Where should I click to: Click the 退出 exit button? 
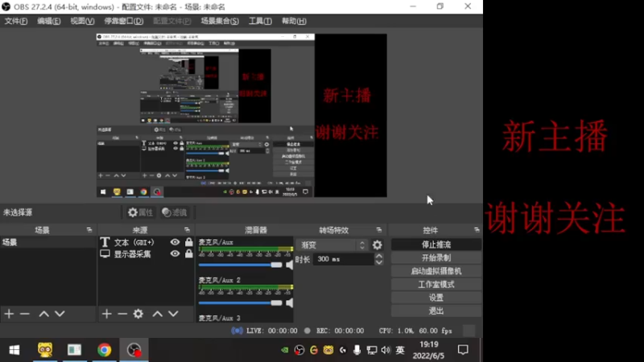(x=436, y=311)
